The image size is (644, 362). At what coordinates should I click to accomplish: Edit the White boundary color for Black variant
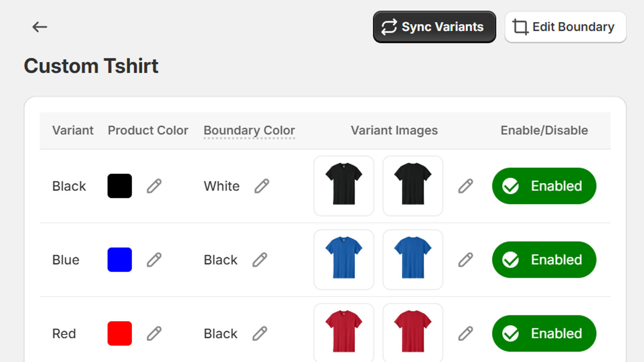tap(262, 186)
